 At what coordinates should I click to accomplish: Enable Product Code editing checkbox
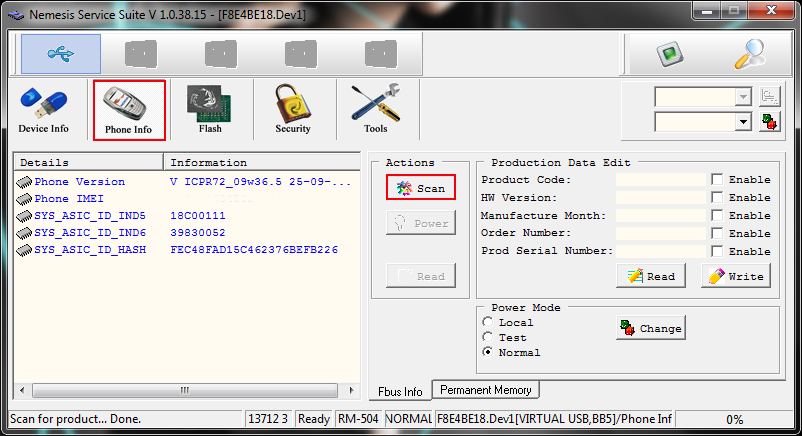717,180
